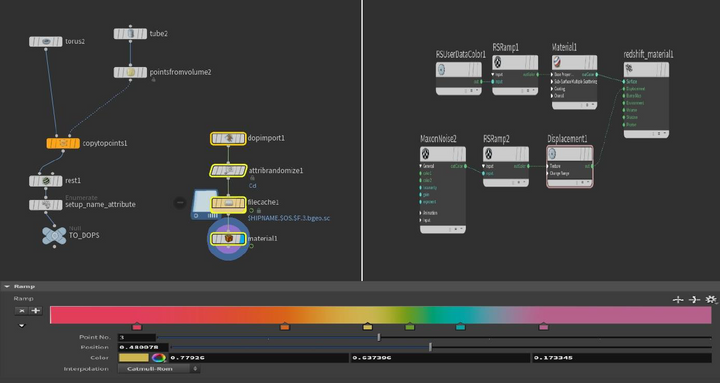Select the RSUserDataColor1 shader node
Image resolution: width=720 pixels, height=383 pixels.
pos(459,78)
